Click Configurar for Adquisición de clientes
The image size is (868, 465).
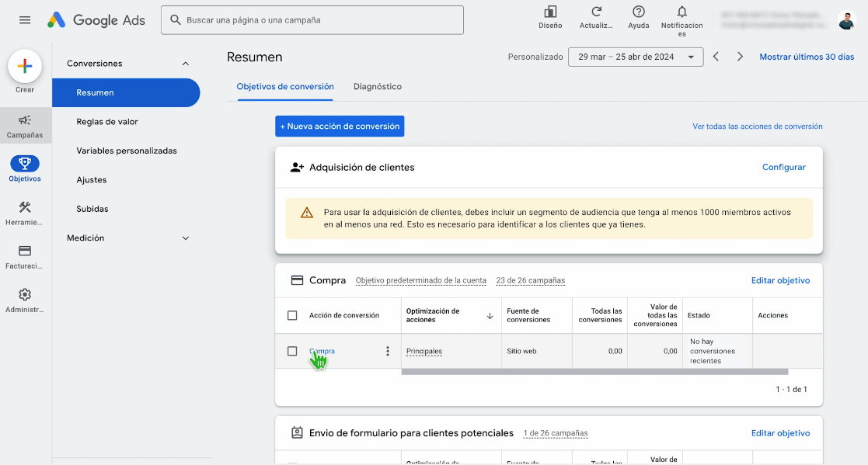784,167
